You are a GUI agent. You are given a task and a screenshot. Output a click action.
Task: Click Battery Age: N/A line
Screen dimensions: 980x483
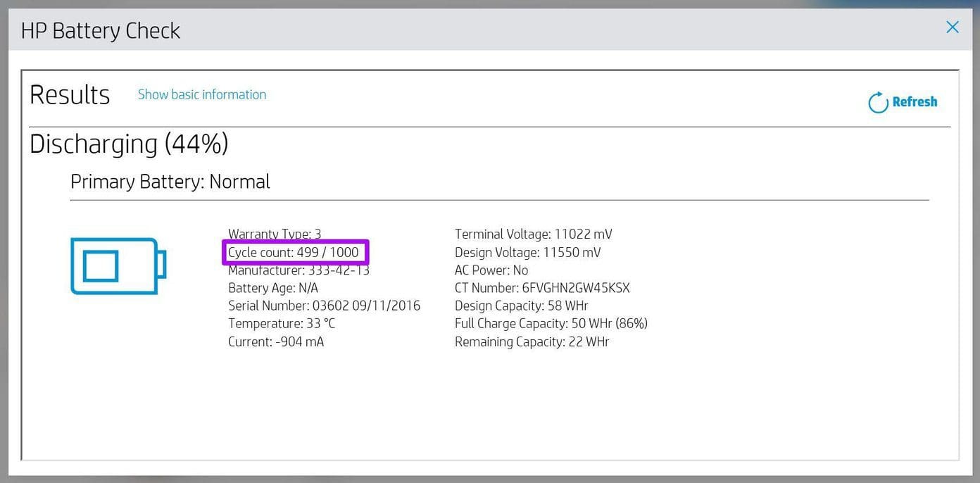(x=273, y=288)
